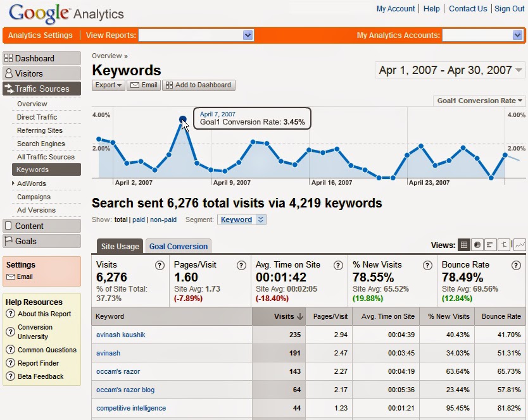Click Add to Dashboard button
Viewport: 528px width, 420px height.
pos(199,85)
